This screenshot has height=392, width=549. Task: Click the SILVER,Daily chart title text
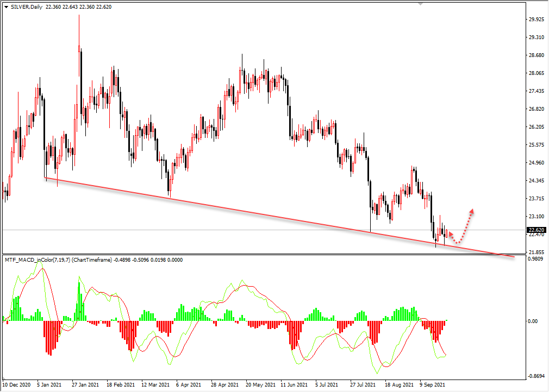point(27,7)
